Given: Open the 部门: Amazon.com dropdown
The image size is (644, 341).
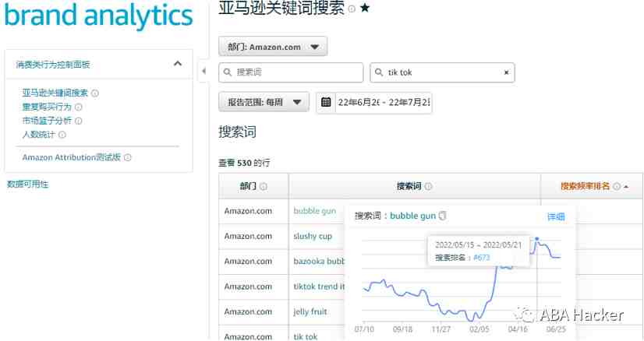Looking at the screenshot, I should click(x=273, y=47).
